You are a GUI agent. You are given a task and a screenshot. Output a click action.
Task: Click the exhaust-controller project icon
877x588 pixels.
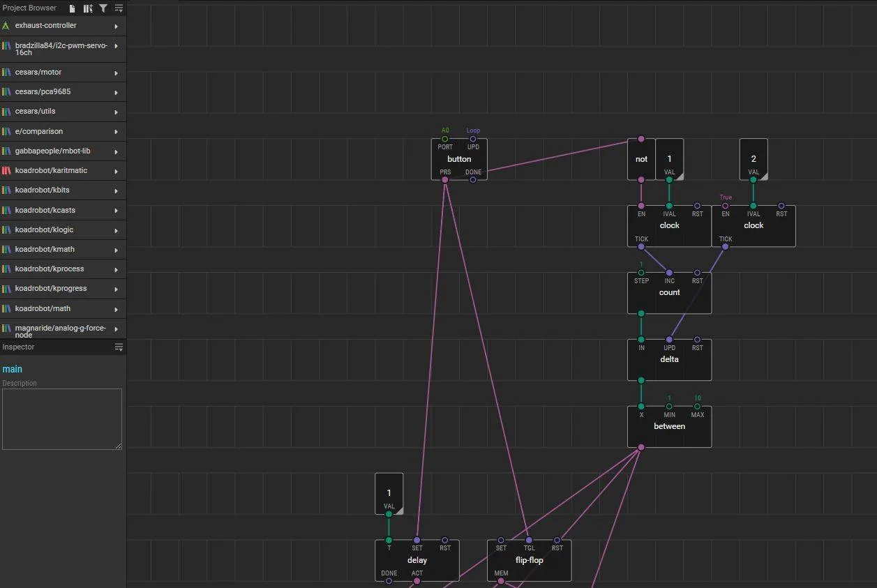(x=6, y=26)
